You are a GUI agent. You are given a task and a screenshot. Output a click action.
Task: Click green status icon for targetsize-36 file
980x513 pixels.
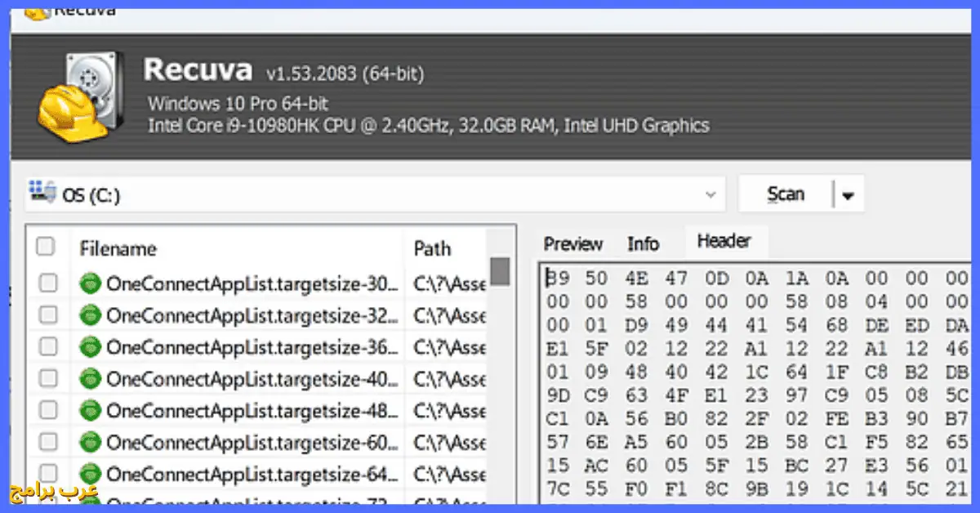(x=90, y=347)
